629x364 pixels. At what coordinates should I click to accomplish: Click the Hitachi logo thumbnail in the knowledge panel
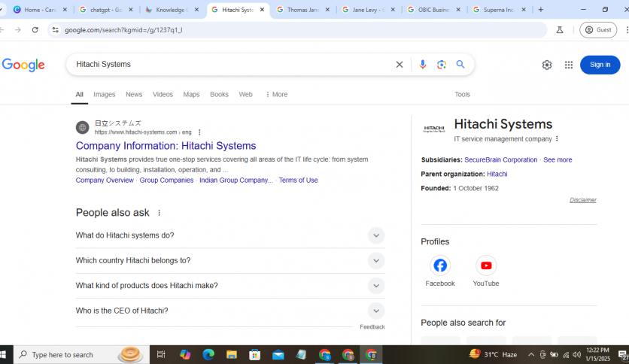tap(434, 129)
